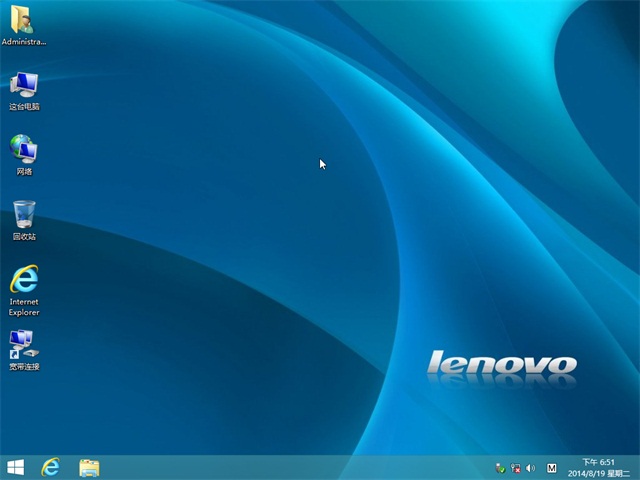
Task: Click the 宽带连接 label text
Action: click(x=24, y=367)
